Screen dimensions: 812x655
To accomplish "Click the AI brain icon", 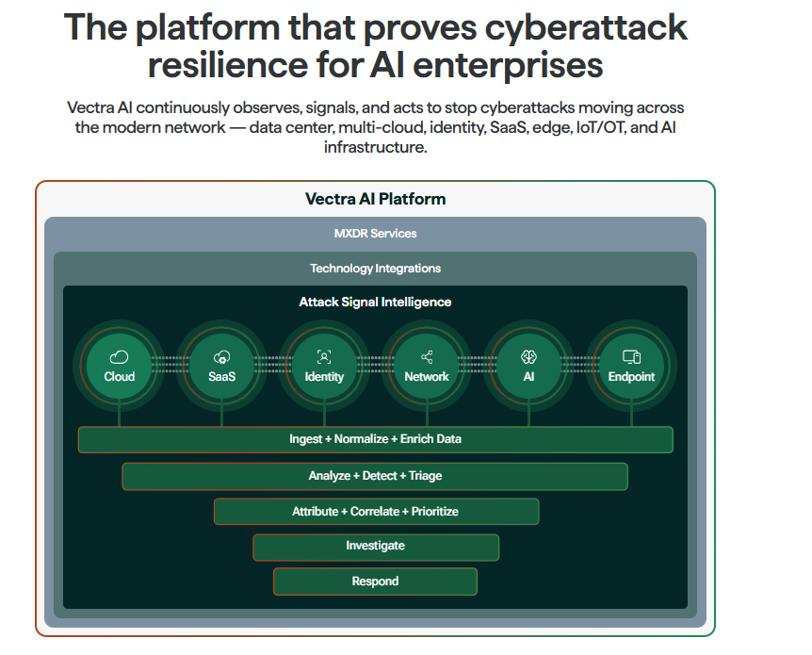I will click(528, 356).
